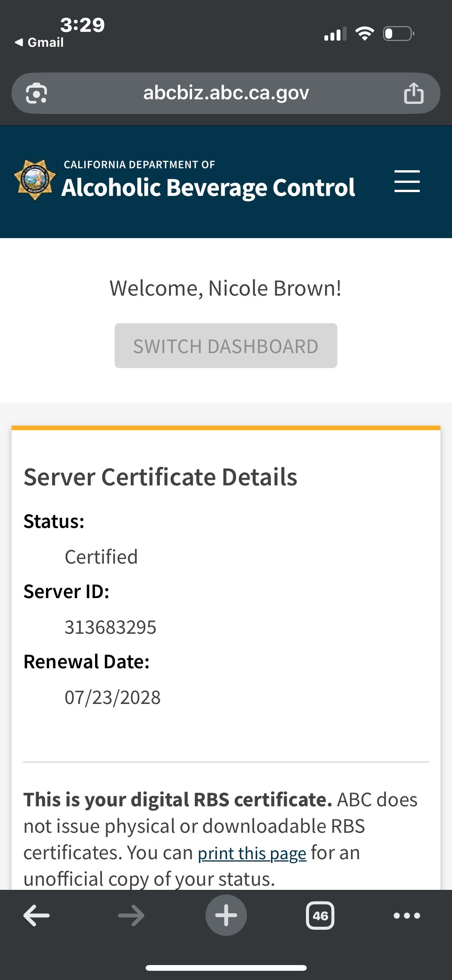Follow the "print this page" link
Image resolution: width=452 pixels, height=980 pixels.
pyautogui.click(x=252, y=853)
